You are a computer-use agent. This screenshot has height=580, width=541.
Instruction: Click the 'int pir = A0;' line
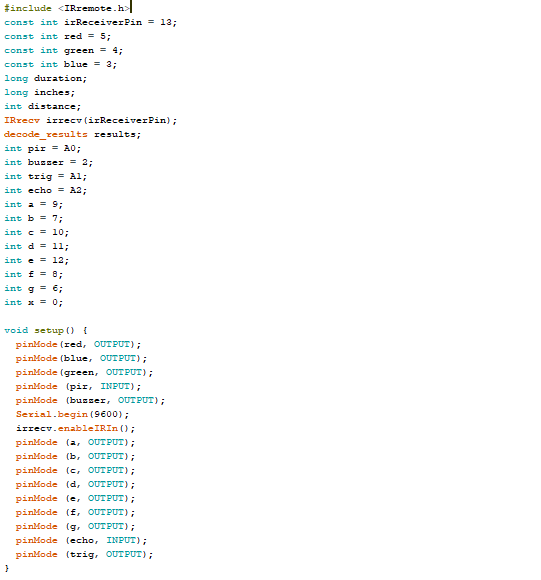tap(43, 148)
